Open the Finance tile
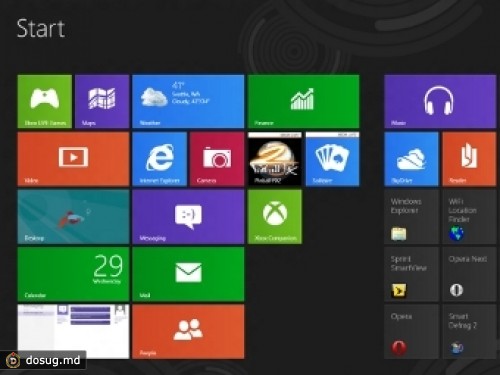 point(304,101)
